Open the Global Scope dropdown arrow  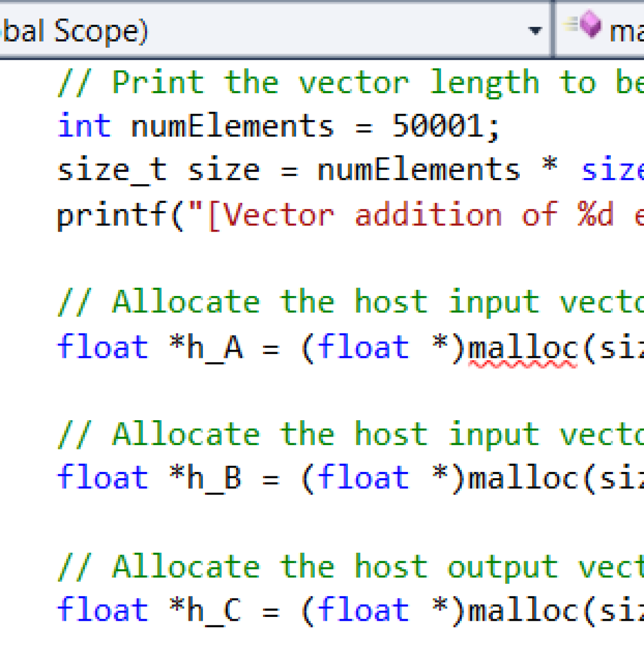[x=535, y=30]
